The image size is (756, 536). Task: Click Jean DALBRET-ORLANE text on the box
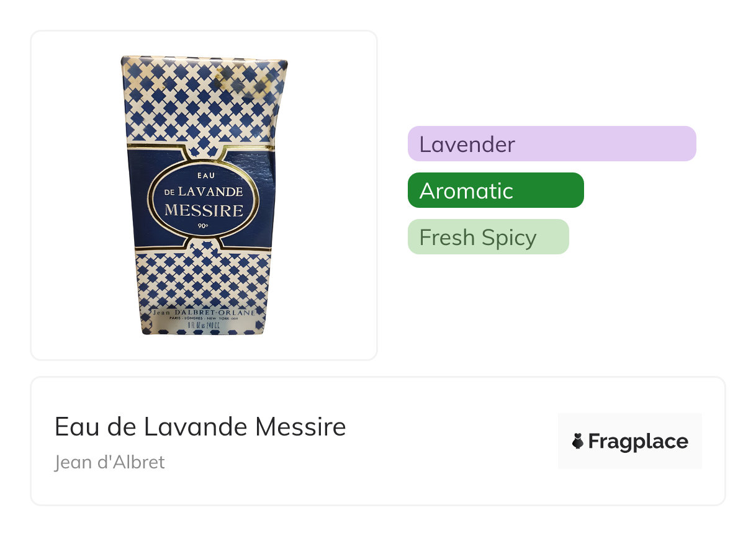[x=204, y=312]
